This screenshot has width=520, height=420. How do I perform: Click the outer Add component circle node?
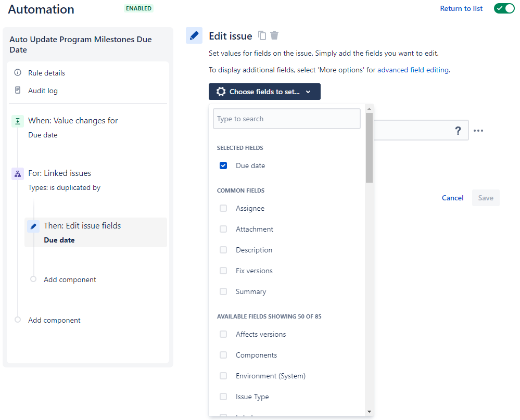pos(18,320)
